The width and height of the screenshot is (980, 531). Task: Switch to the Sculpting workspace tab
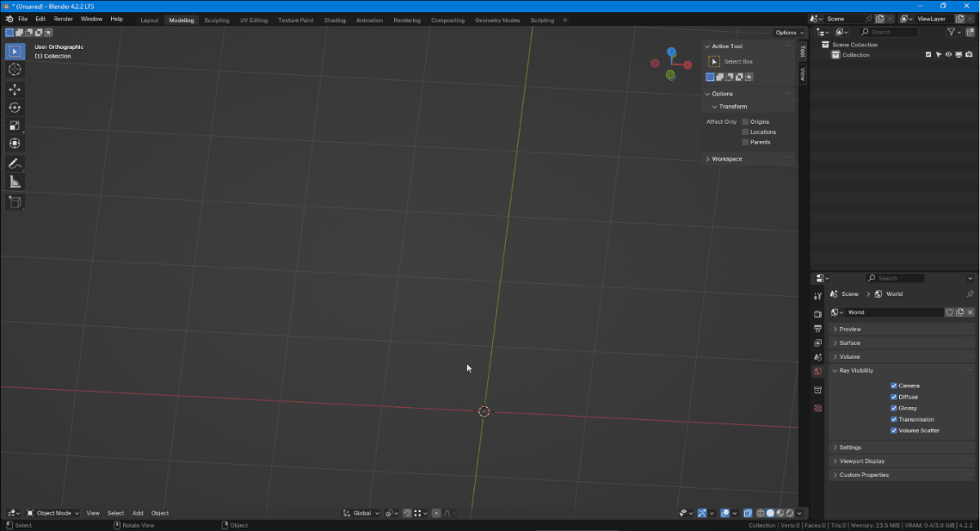click(x=217, y=20)
